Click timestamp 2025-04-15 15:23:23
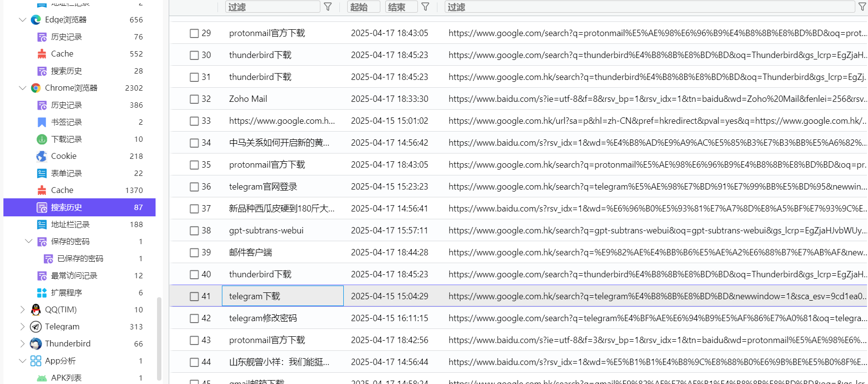The height and width of the screenshot is (384, 868). [x=390, y=187]
